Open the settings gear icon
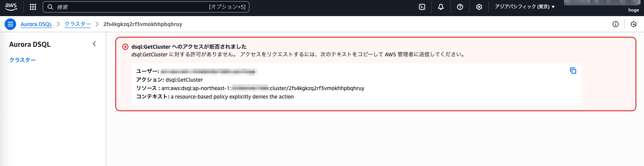Image resolution: width=644 pixels, height=166 pixels. [x=479, y=7]
